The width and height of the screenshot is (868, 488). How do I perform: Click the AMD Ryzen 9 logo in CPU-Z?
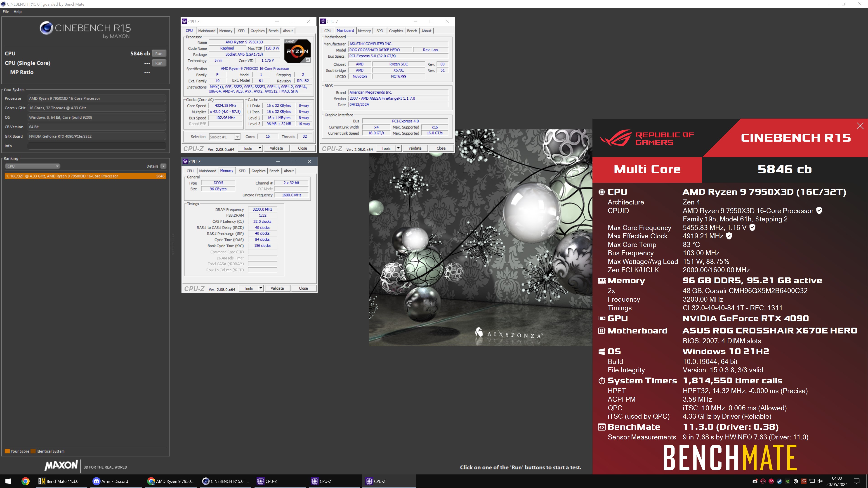tap(297, 51)
